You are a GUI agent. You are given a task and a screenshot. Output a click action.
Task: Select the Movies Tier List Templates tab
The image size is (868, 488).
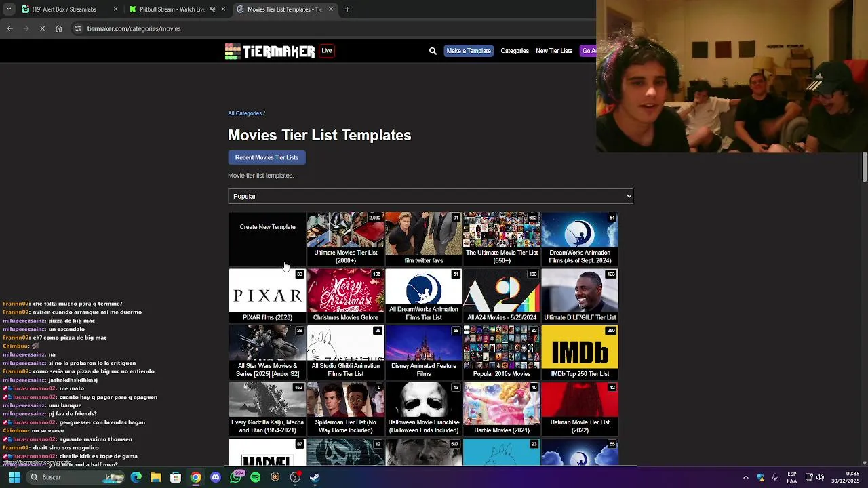(x=285, y=9)
